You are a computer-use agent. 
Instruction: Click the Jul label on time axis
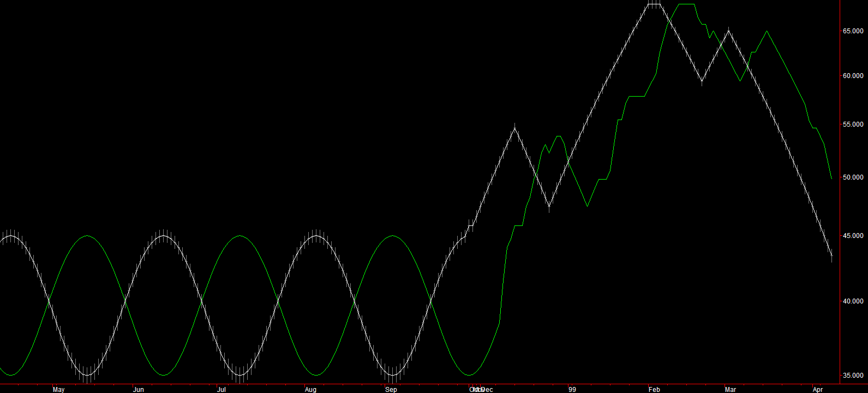click(x=222, y=389)
